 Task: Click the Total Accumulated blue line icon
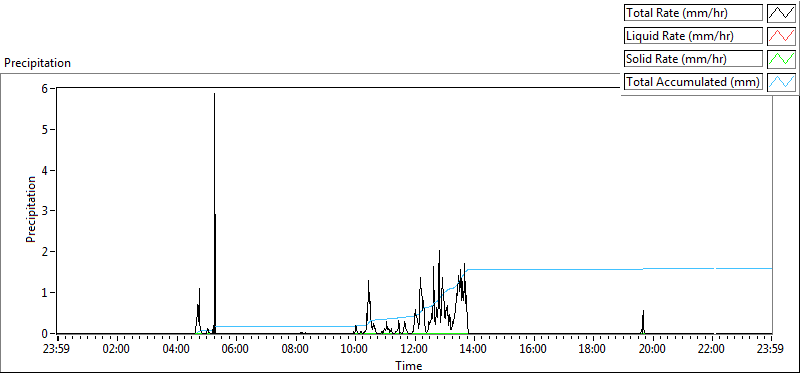coord(781,82)
